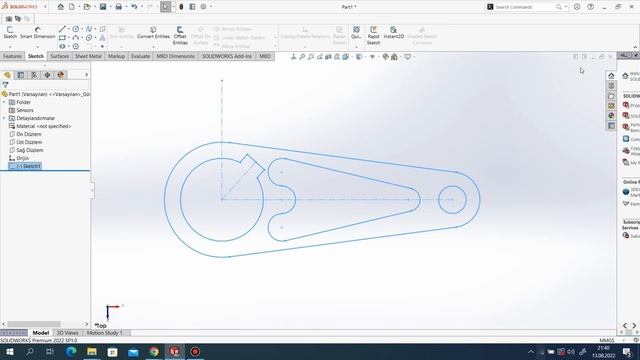640x360 pixels.
Task: Open the FeatureManager Design Tree tab
Action: coord(7,75)
